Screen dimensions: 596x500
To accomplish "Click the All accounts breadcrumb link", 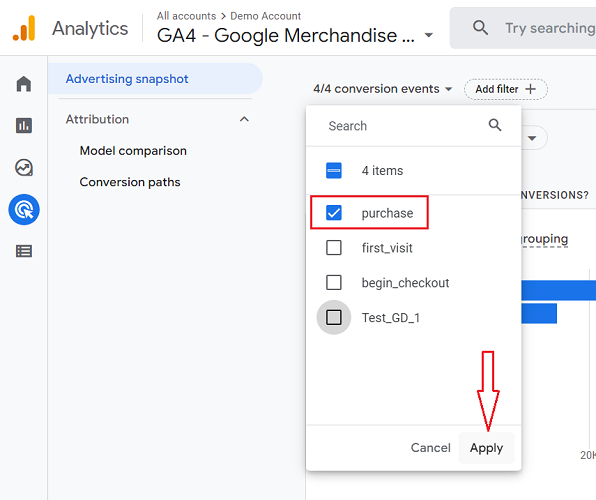I will click(186, 16).
